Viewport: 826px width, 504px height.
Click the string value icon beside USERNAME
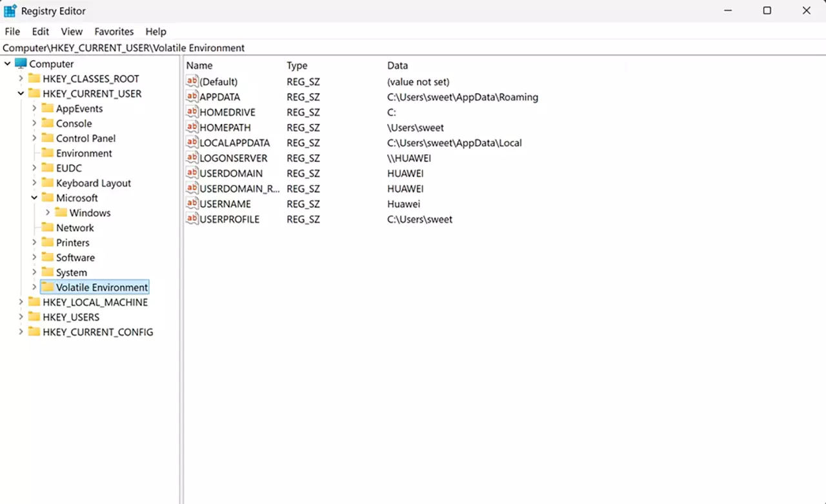(x=192, y=203)
